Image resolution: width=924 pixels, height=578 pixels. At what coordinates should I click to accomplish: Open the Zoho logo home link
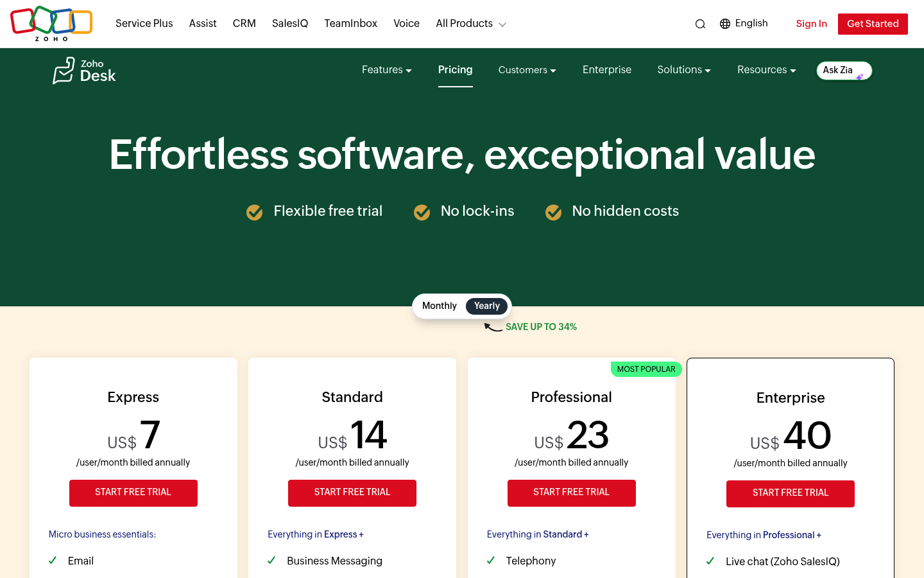[x=51, y=24]
